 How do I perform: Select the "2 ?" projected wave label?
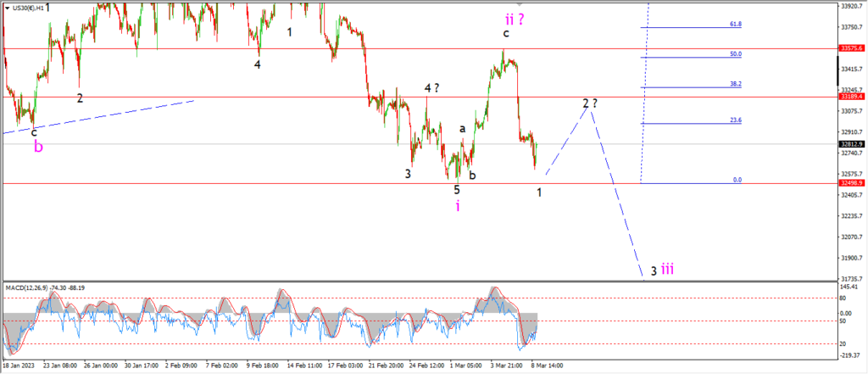pos(590,103)
